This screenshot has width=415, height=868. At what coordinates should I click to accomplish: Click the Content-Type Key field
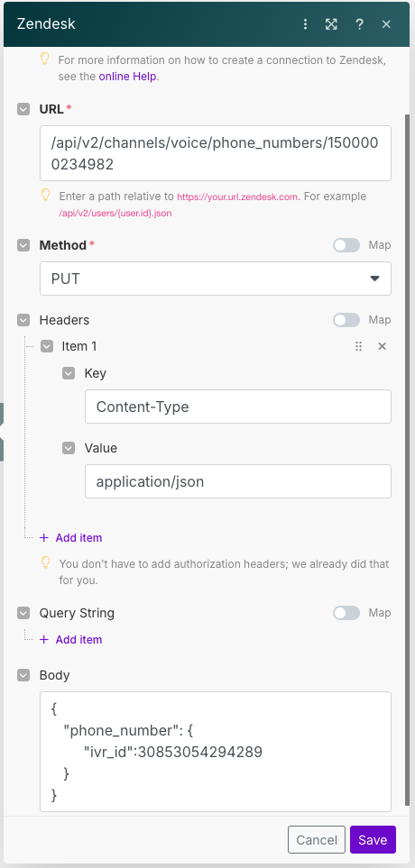[x=238, y=407]
